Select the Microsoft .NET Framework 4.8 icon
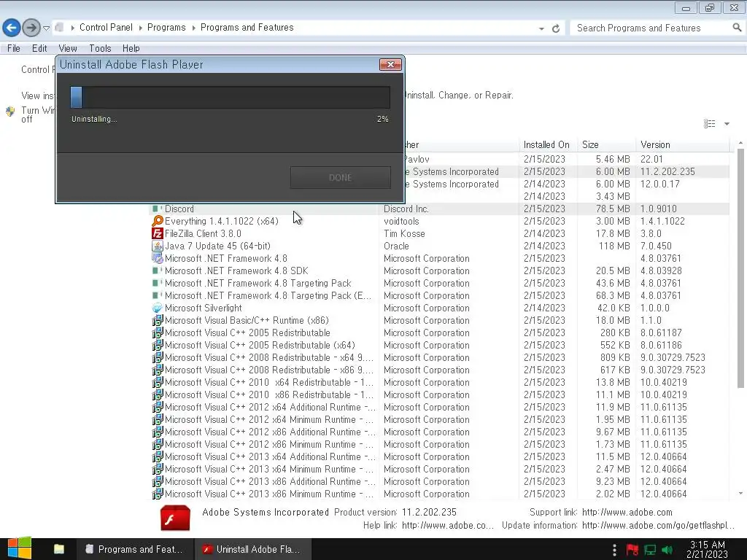This screenshot has width=747, height=560. click(158, 258)
